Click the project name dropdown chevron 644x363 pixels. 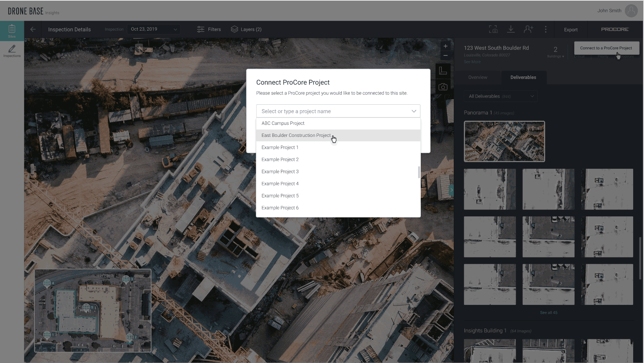pos(414,111)
